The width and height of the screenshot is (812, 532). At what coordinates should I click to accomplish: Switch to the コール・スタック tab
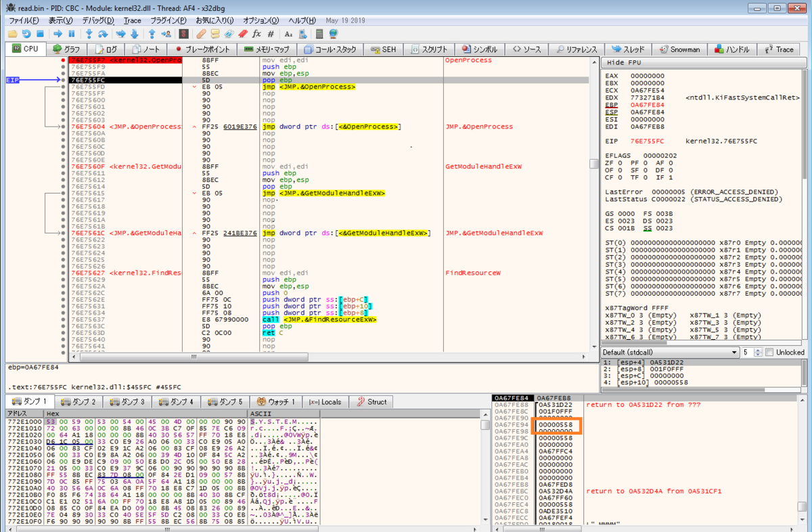pos(330,49)
